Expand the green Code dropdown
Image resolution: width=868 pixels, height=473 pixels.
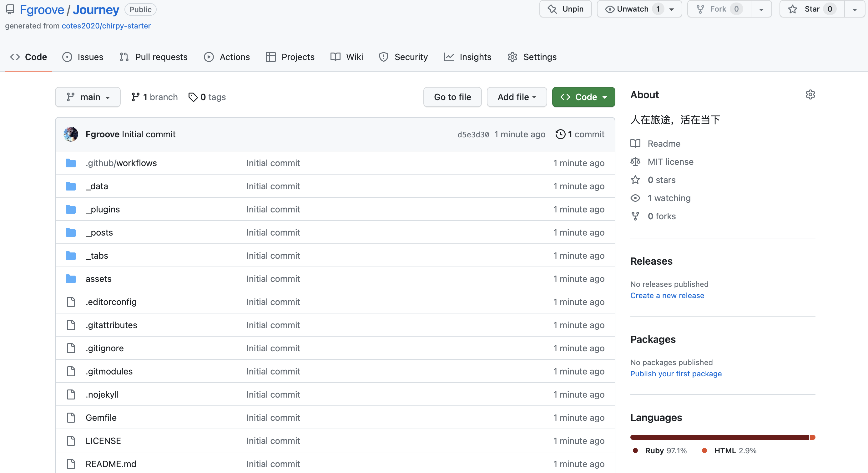tap(583, 97)
